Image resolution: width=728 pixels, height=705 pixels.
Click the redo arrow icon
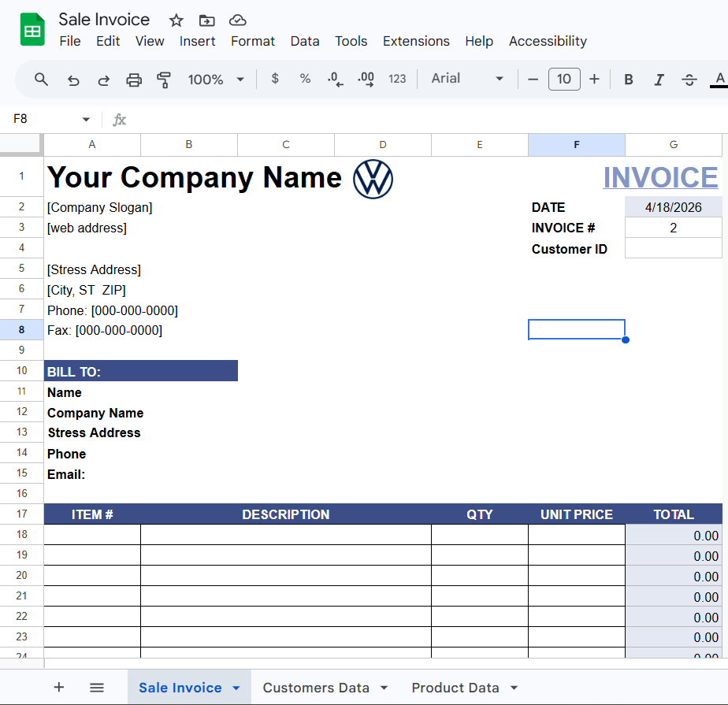[103, 79]
